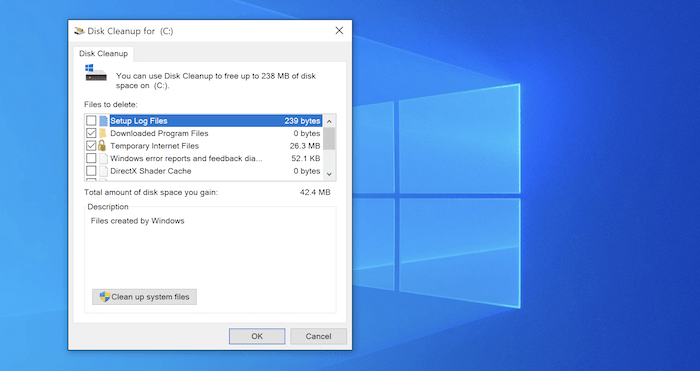Image resolution: width=700 pixels, height=371 pixels.
Task: Click the Windows error reports file icon
Action: 103,158
